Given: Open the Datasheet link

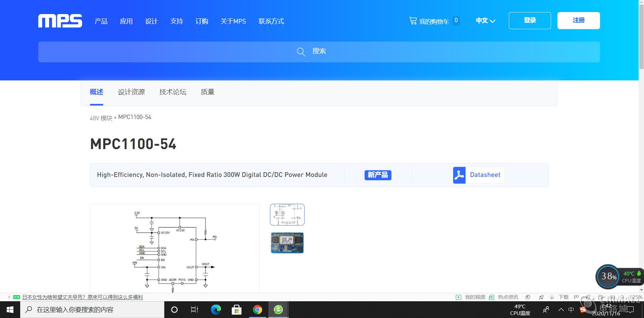Looking at the screenshot, I should [485, 175].
